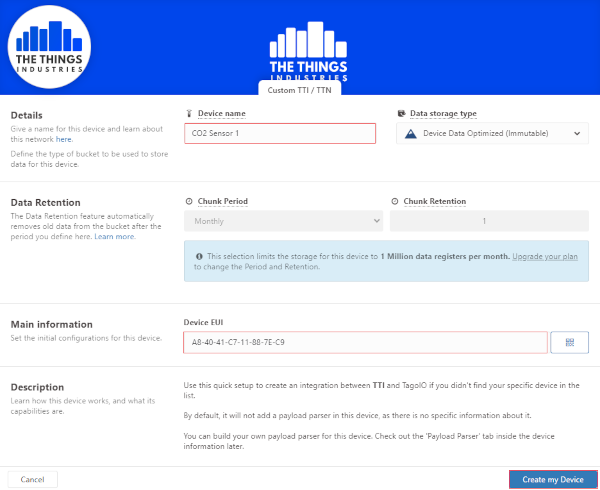Click into the Device EUI field
600x490 pixels.
(x=365, y=342)
